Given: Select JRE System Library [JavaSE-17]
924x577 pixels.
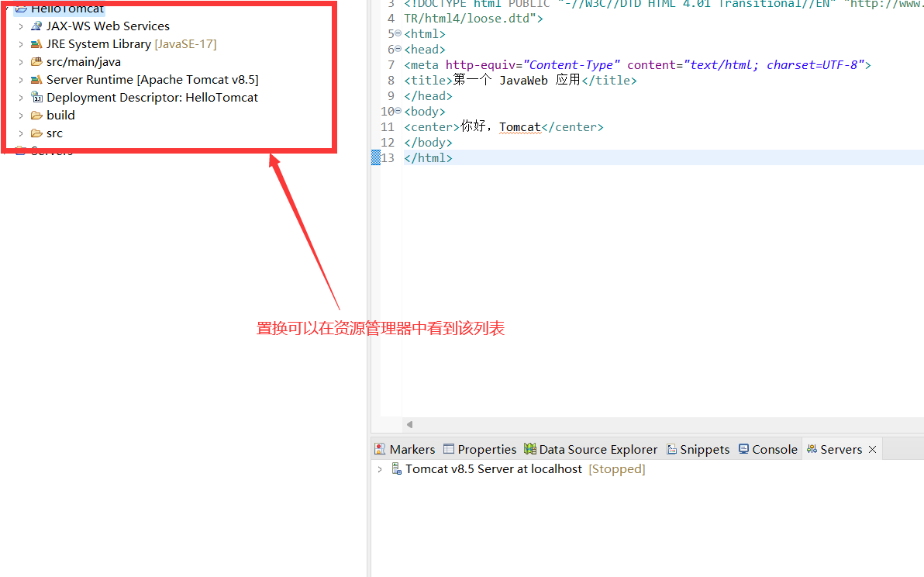Looking at the screenshot, I should [x=132, y=43].
